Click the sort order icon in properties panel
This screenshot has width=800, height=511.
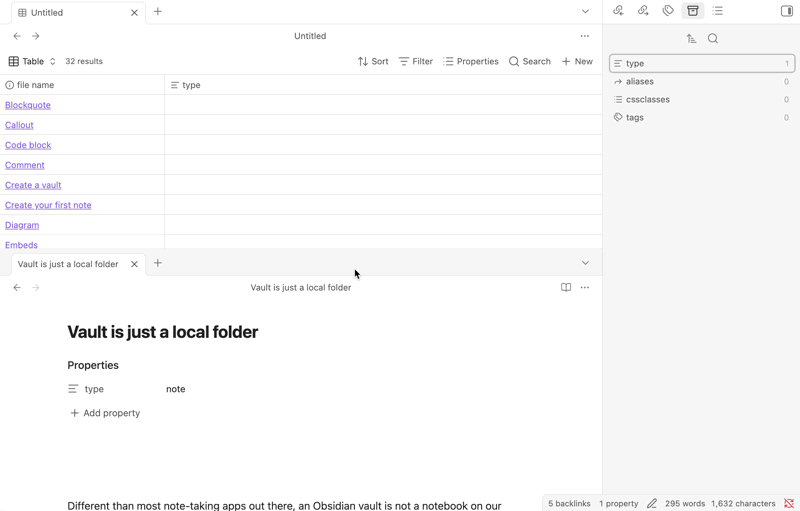691,39
